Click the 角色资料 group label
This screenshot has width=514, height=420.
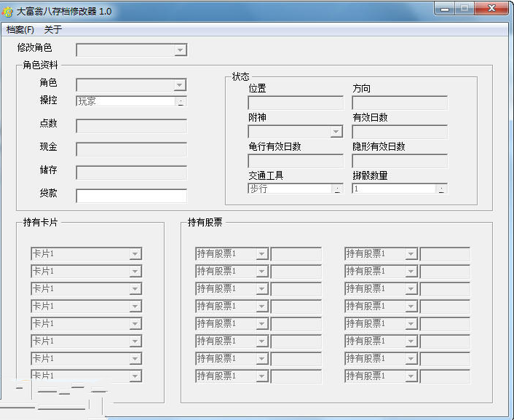40,65
